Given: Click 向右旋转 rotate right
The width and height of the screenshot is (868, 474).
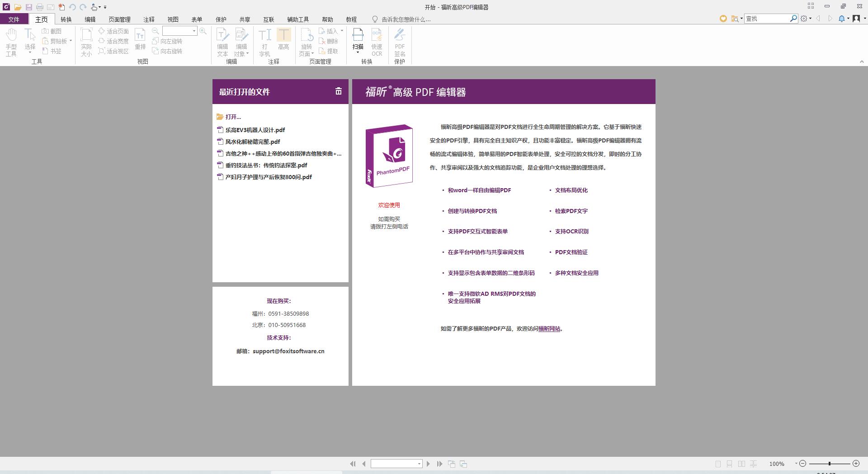Looking at the screenshot, I should (x=167, y=51).
